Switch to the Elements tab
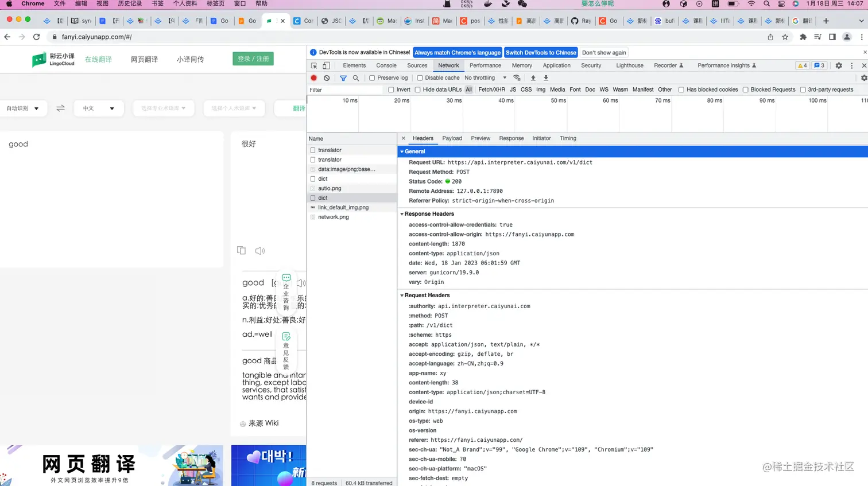This screenshot has width=868, height=486. (354, 65)
